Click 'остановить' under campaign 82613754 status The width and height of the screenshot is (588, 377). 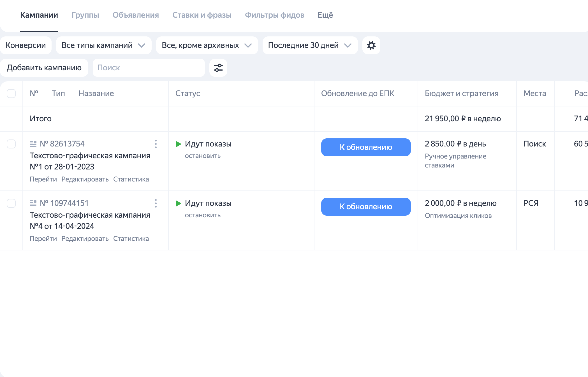tap(203, 156)
